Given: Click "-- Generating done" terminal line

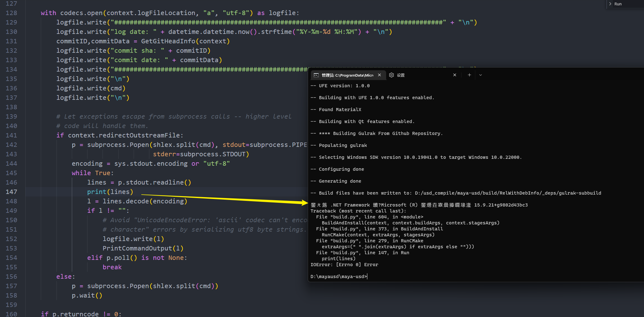Looking at the screenshot, I should pyautogui.click(x=336, y=181).
